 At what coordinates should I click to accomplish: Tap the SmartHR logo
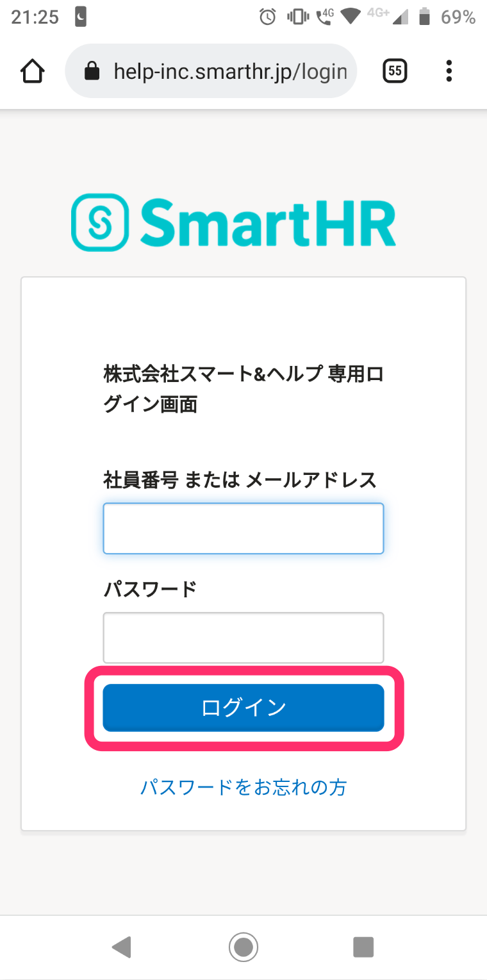233,222
